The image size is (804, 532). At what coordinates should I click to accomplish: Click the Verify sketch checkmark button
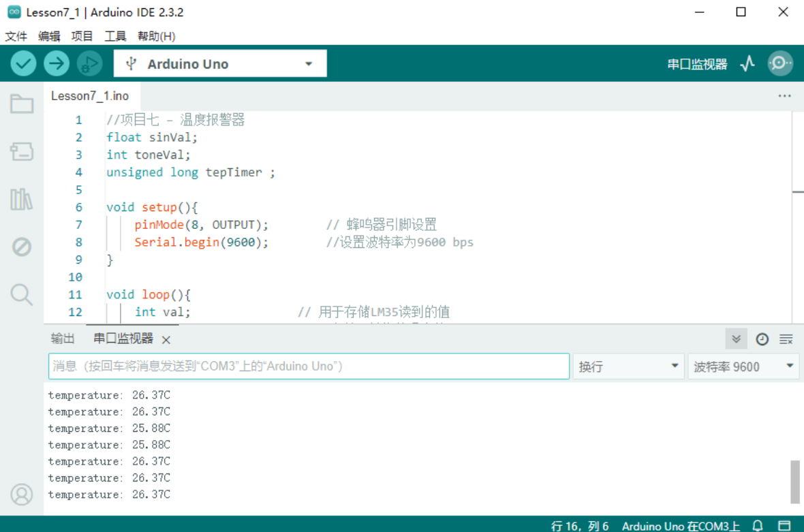point(23,63)
